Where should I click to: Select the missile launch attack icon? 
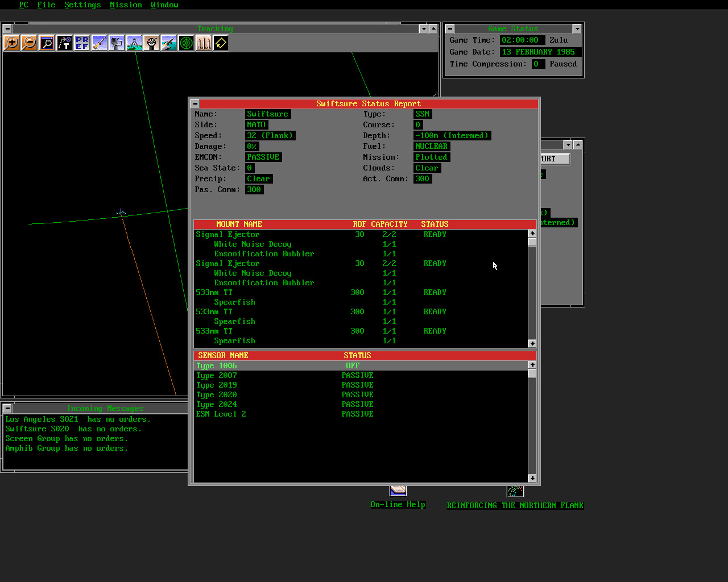(x=100, y=43)
